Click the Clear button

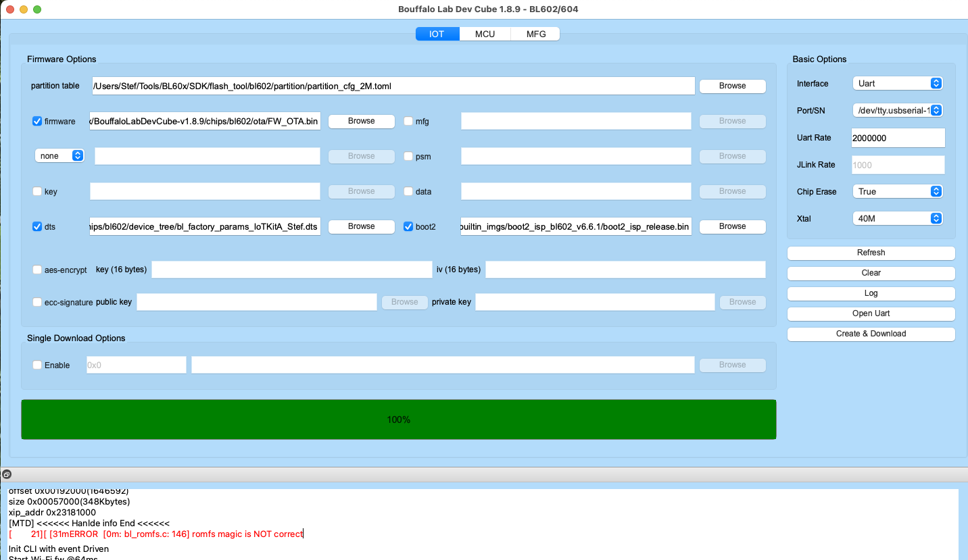tap(871, 273)
